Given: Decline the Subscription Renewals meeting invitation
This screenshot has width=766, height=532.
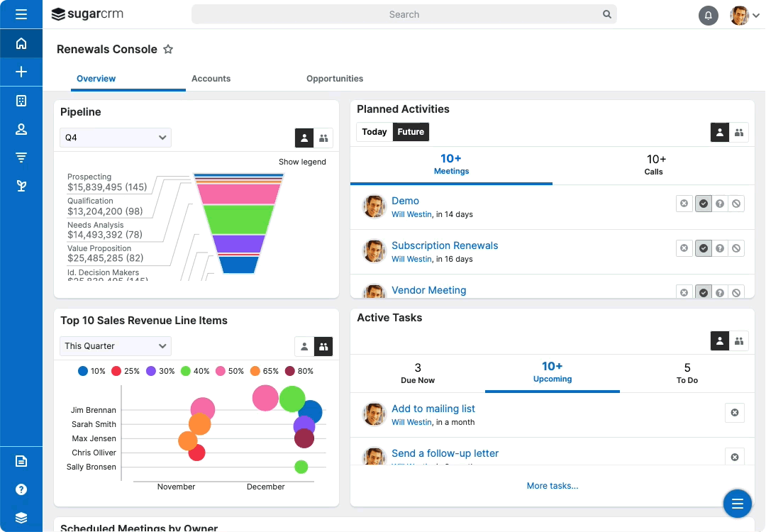Looking at the screenshot, I should click(x=736, y=248).
